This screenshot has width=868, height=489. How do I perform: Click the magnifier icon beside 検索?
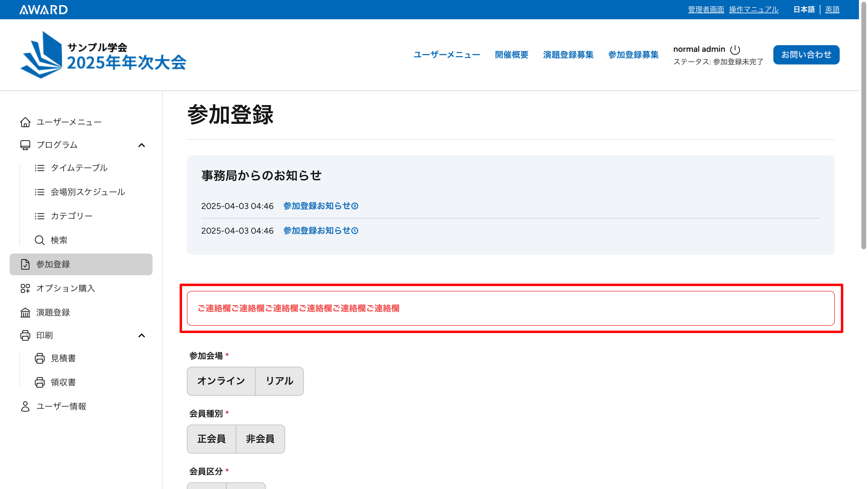point(39,240)
